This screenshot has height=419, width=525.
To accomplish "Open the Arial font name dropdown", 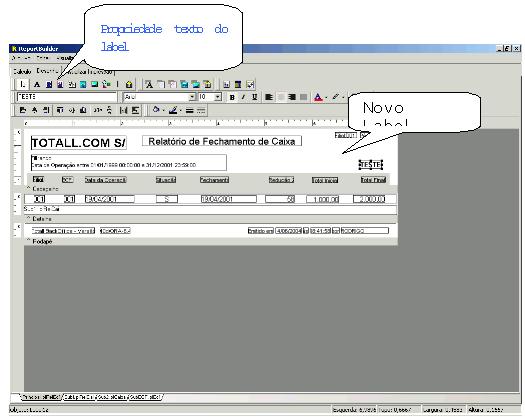I will pos(192,97).
